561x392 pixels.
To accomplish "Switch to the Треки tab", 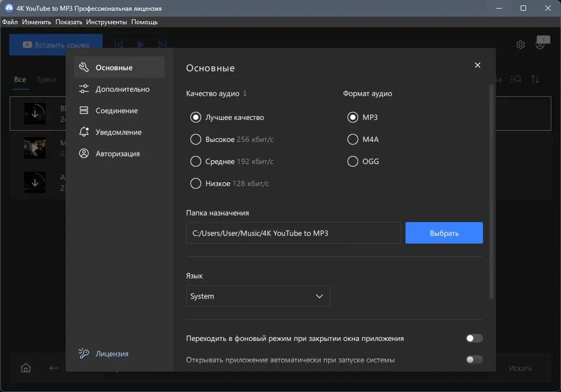I will (x=47, y=79).
